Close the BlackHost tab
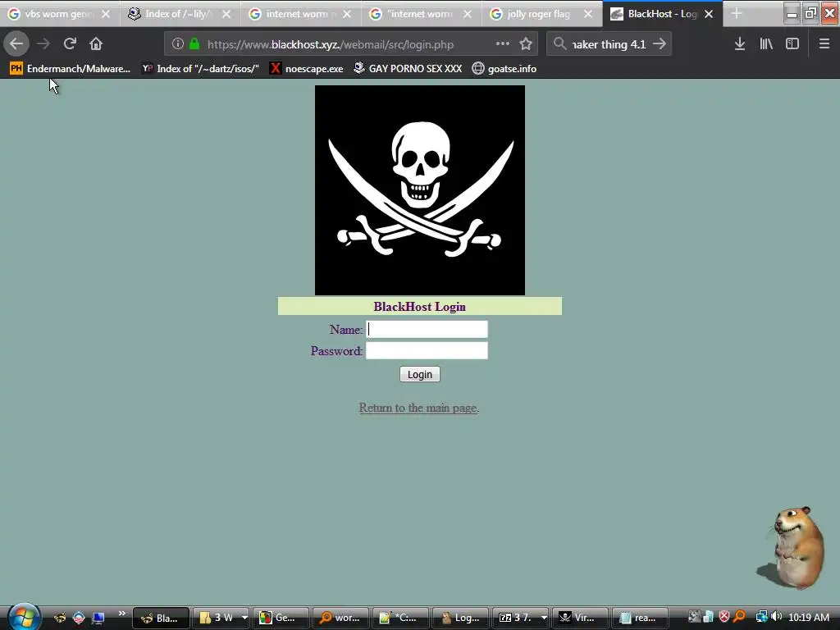Image resolution: width=840 pixels, height=630 pixels. (x=709, y=14)
